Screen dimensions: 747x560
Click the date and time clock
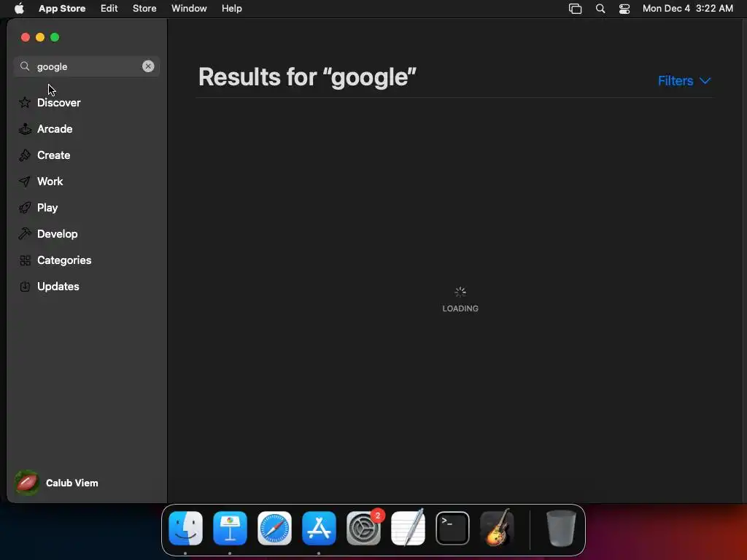tap(687, 9)
